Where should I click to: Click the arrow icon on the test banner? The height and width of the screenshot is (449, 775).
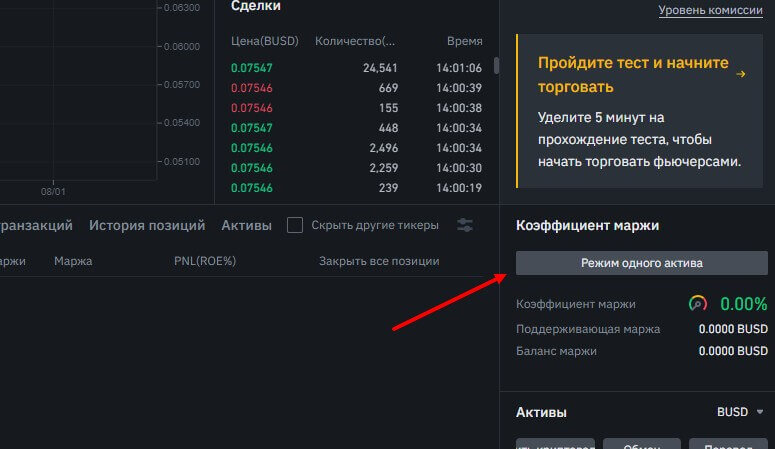click(x=740, y=74)
